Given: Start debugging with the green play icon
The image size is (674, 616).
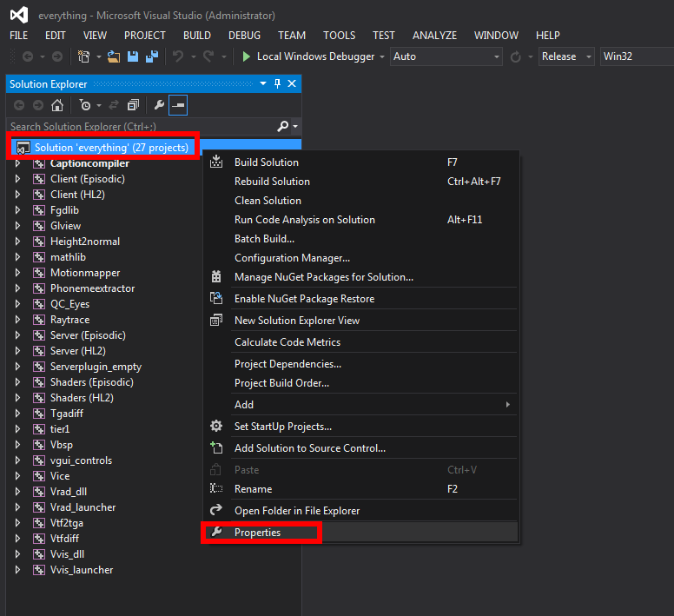Looking at the screenshot, I should [x=247, y=56].
